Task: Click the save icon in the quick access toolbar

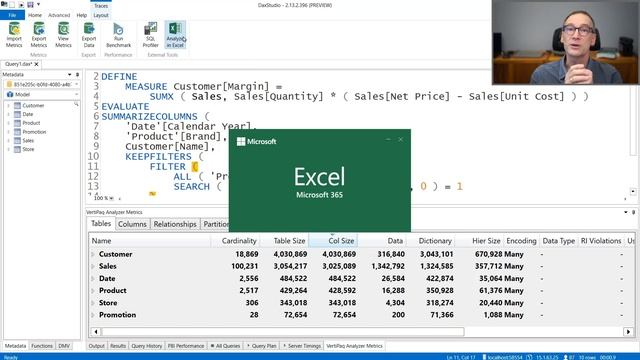Action: (x=30, y=4)
